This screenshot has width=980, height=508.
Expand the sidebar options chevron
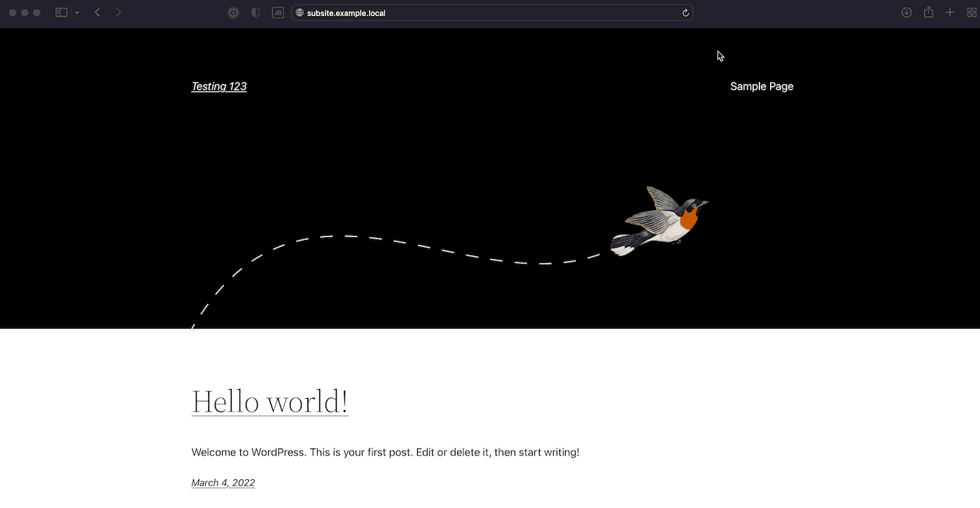(x=77, y=12)
